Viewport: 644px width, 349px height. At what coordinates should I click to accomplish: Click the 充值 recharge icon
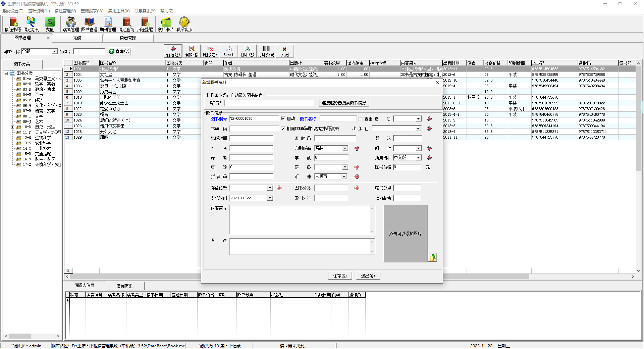50,24
